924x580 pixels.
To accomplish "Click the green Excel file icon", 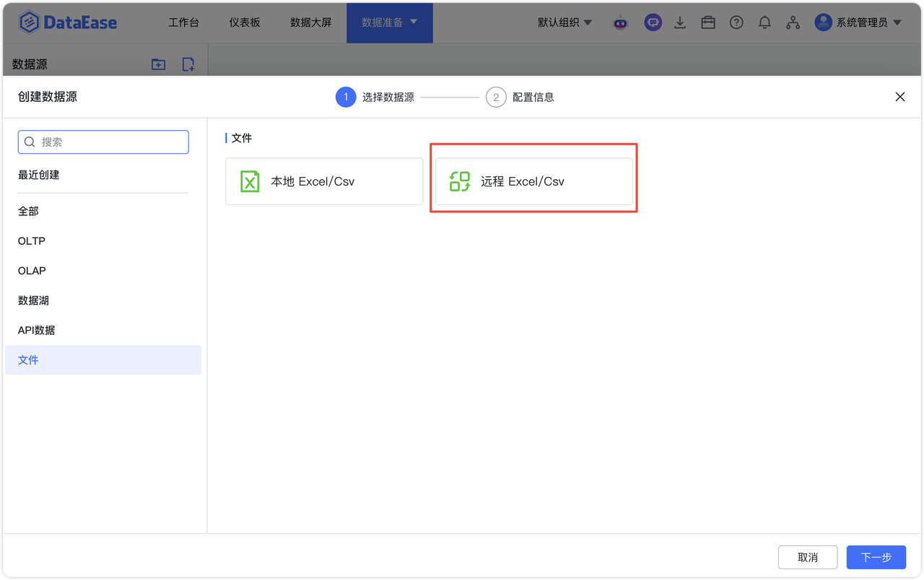I will pos(250,181).
